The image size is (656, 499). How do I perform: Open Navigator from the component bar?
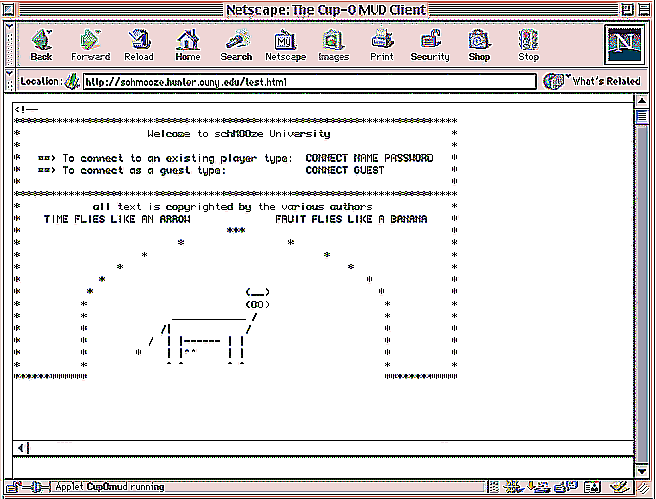coord(514,486)
